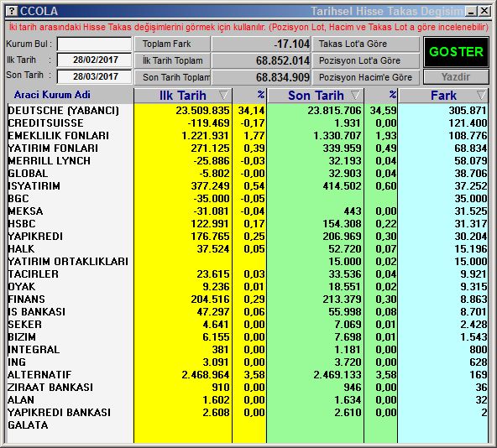Click Ilk Tarih value 23.509.835
The width and height of the screenshot is (497, 448).
(x=202, y=111)
